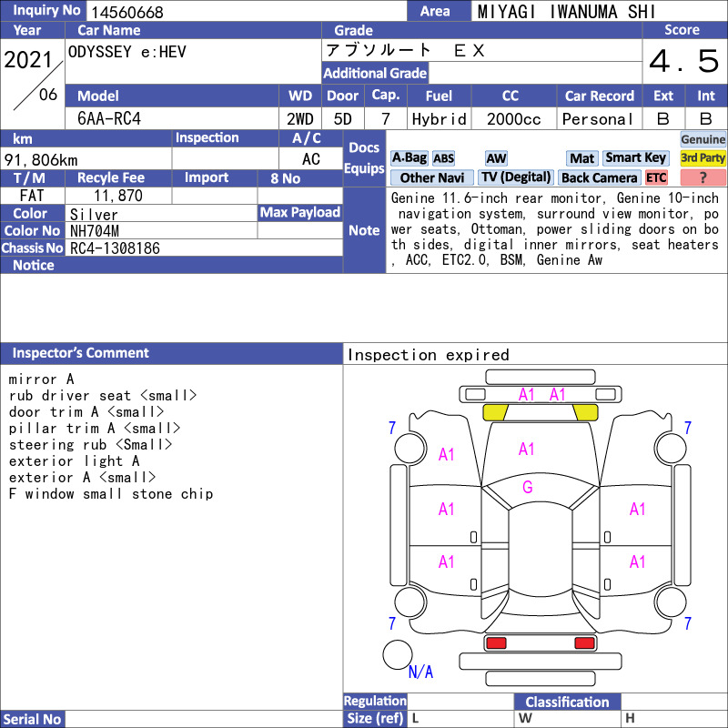Toggle the Genuine legend label
This screenshot has height=728, width=728.
click(x=703, y=139)
